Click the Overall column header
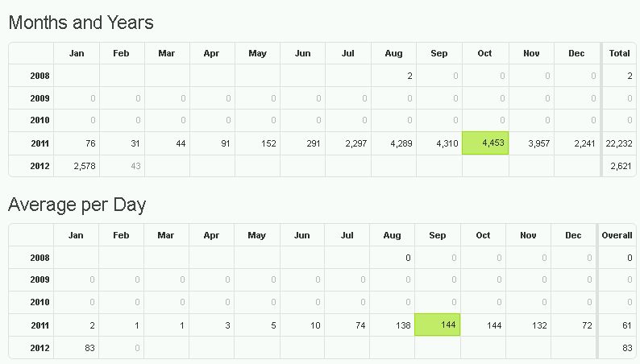The image size is (640, 364). click(617, 235)
